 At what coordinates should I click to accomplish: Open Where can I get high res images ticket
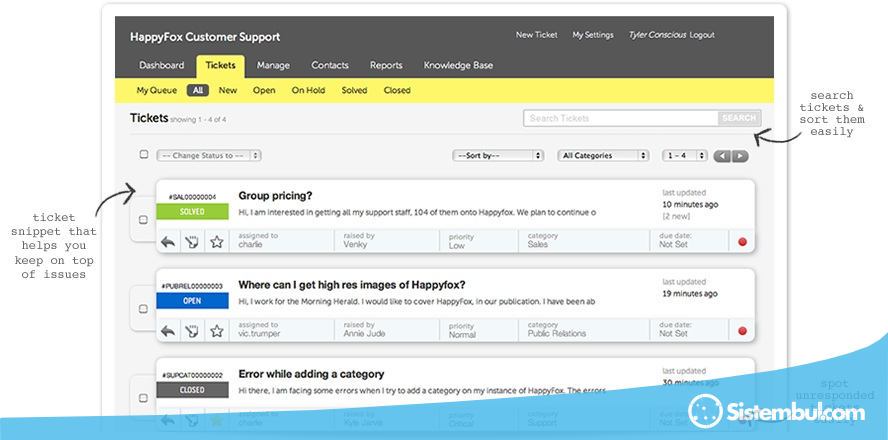point(352,285)
